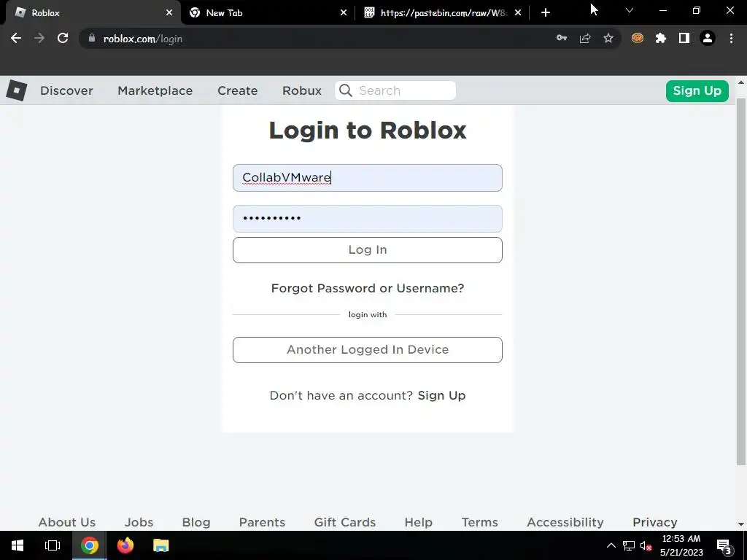747x560 pixels.
Task: Open the Extensions puzzle icon
Action: click(x=661, y=38)
